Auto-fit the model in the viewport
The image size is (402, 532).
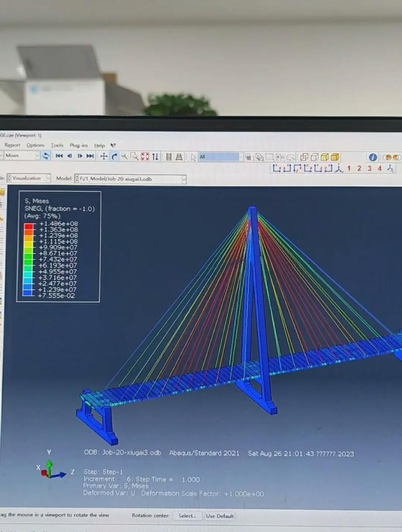pos(144,156)
